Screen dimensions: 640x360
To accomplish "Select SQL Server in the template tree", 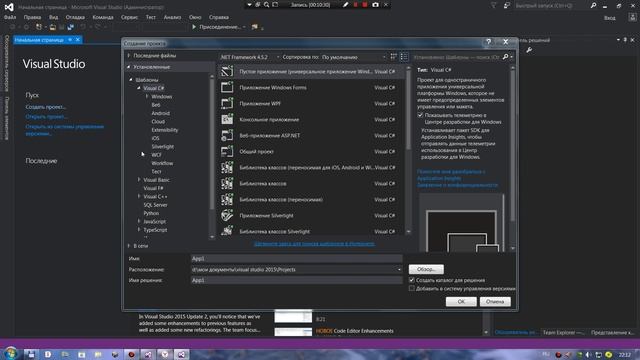I will coord(155,204).
